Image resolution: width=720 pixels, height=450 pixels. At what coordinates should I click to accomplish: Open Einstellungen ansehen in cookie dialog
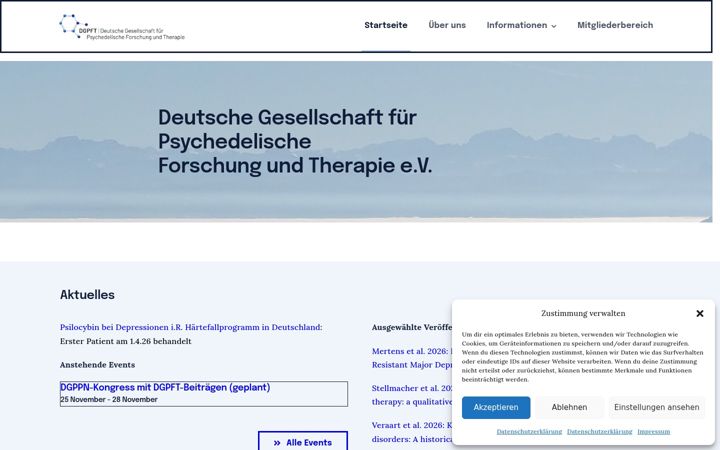coord(657,407)
